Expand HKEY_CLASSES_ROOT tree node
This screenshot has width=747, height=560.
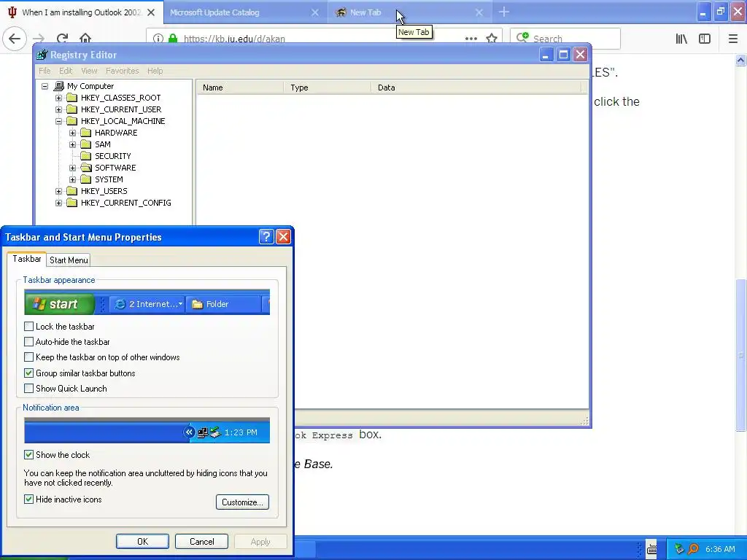pyautogui.click(x=58, y=98)
